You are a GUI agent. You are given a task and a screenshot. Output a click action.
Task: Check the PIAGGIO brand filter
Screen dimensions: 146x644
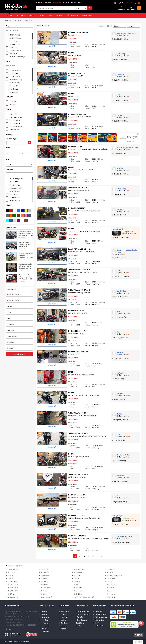point(7,41)
